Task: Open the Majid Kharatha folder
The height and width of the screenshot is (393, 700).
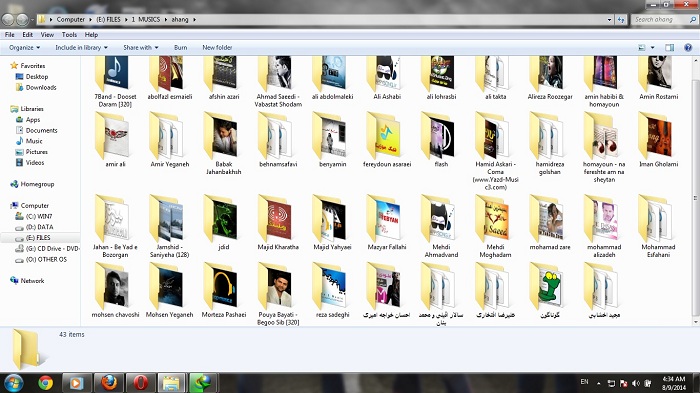Action: pyautogui.click(x=278, y=222)
